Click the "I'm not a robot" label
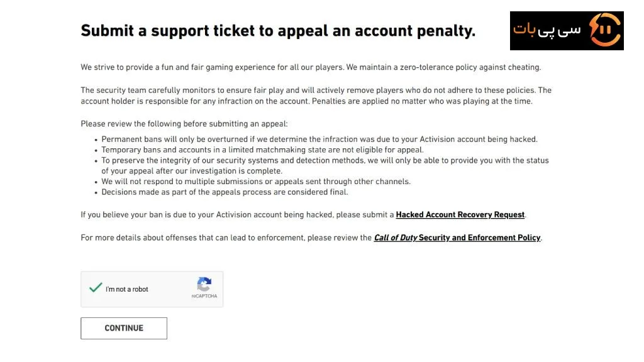The height and width of the screenshot is (362, 644). pyautogui.click(x=127, y=289)
